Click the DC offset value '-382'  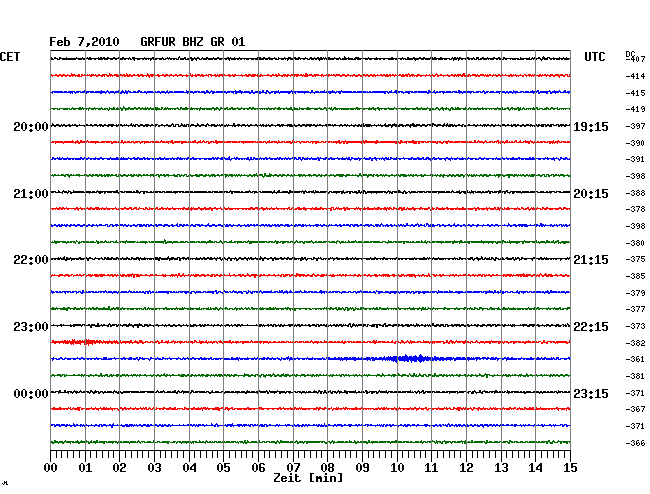(635, 343)
